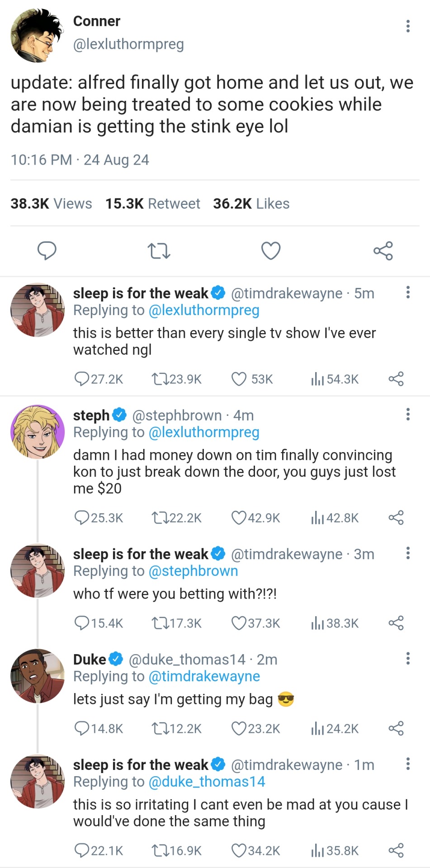Viewport: 430px width, 868px height.
Task: Share Duke's reply tweet
Action: (396, 729)
